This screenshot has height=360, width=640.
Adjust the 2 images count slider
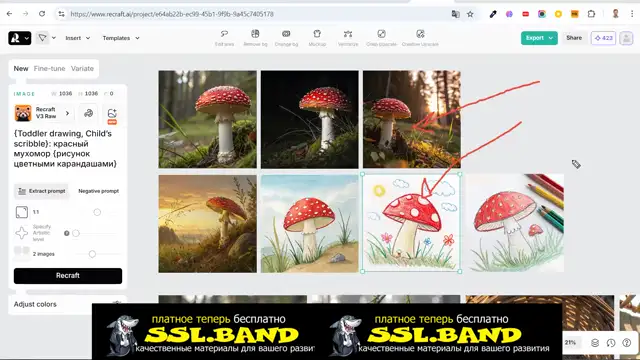point(92,254)
